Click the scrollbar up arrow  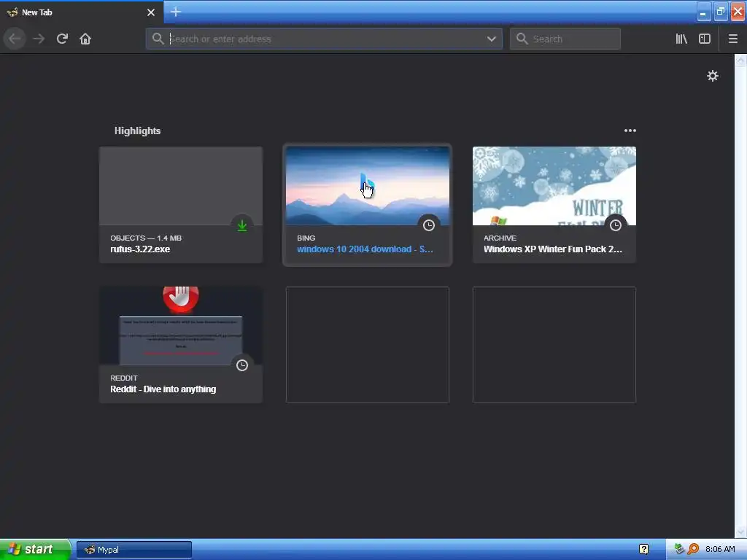pos(740,60)
